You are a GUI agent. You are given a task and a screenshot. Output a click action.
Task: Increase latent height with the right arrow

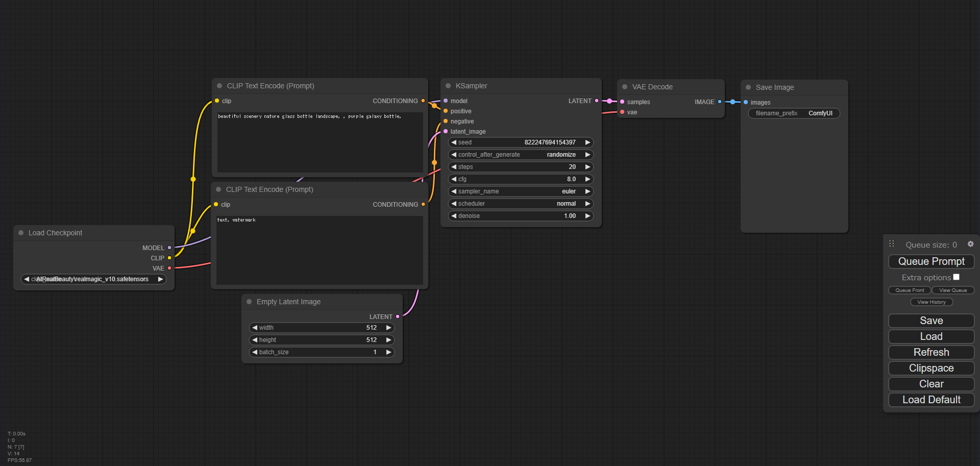pyautogui.click(x=388, y=340)
